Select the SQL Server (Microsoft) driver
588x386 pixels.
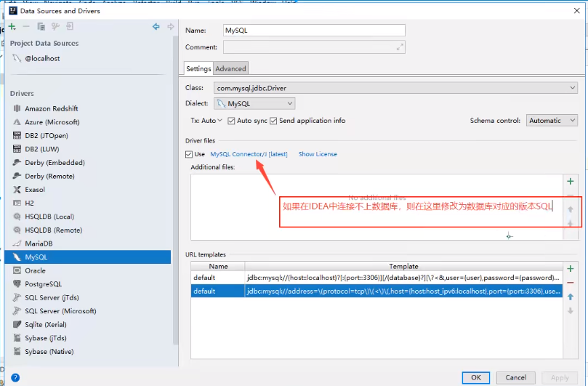88,311
